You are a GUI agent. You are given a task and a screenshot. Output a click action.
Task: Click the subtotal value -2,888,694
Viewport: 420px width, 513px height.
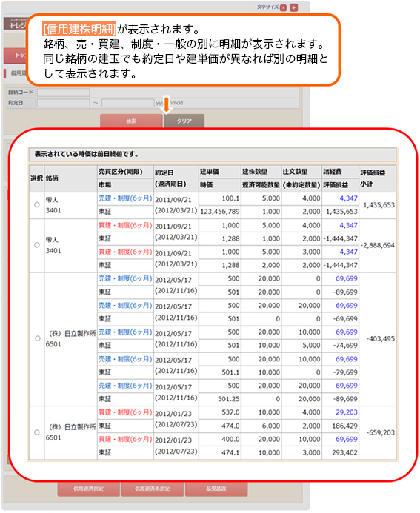378,245
